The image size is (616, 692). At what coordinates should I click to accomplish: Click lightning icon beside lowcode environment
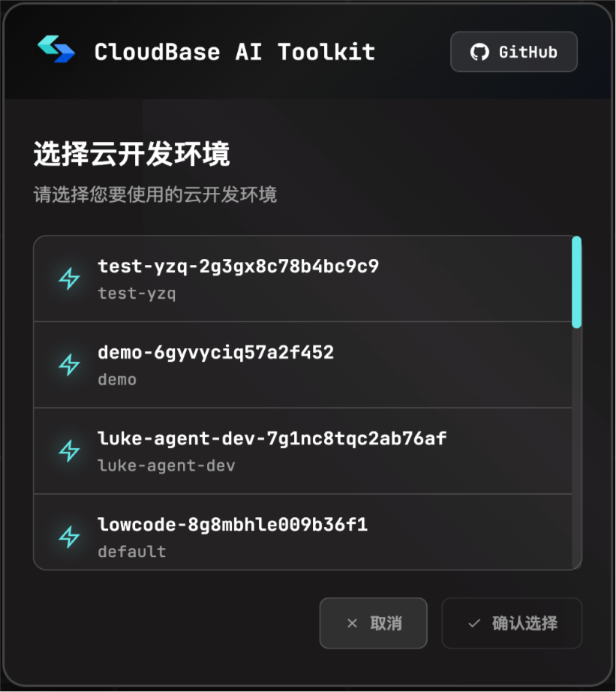[69, 537]
